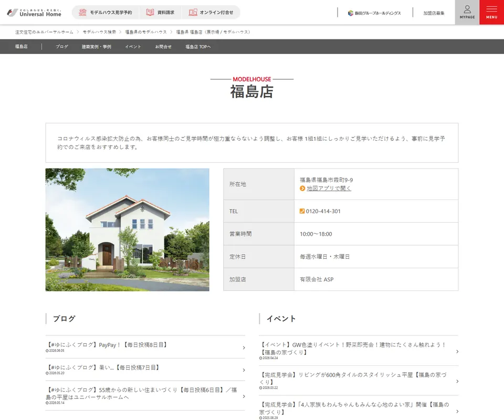504x420 pixels.
Task: Open MYPAGE user icon
Action: [467, 12]
